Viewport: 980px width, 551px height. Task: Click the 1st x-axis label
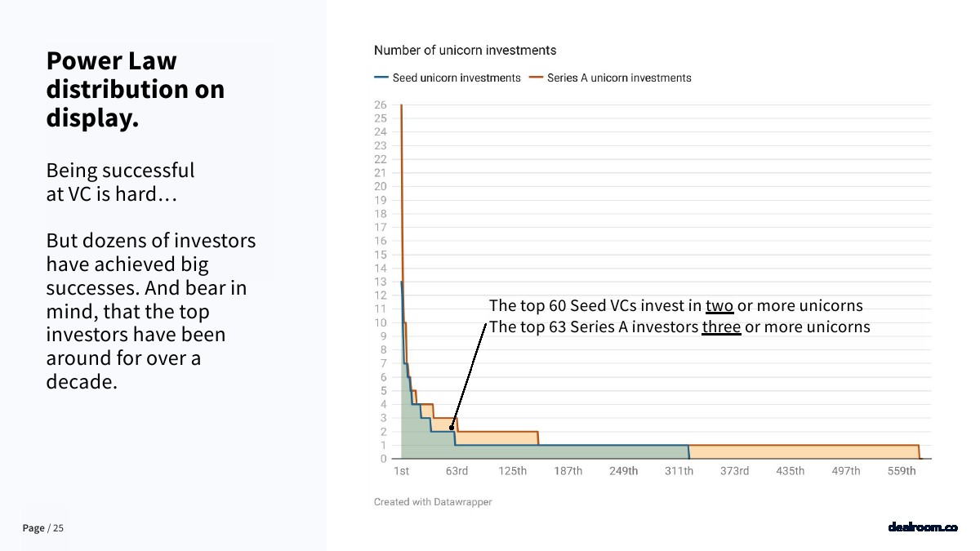(401, 471)
